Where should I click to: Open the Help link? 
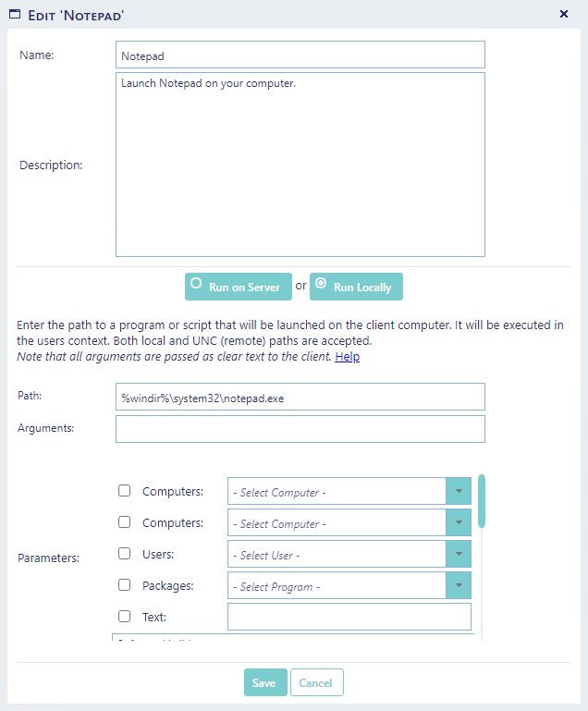(x=348, y=357)
